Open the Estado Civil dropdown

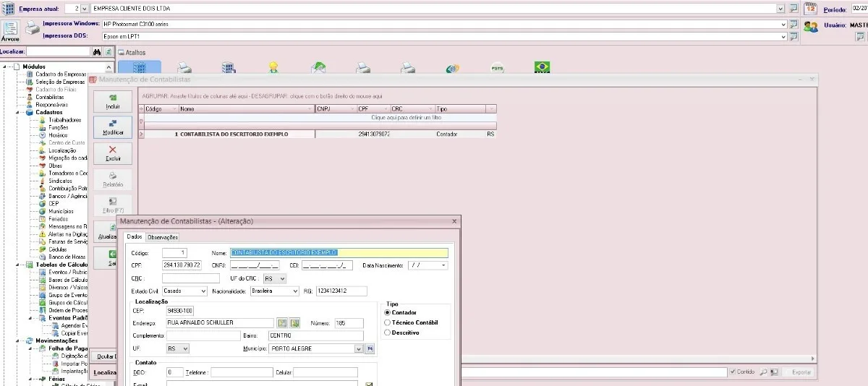click(x=190, y=291)
